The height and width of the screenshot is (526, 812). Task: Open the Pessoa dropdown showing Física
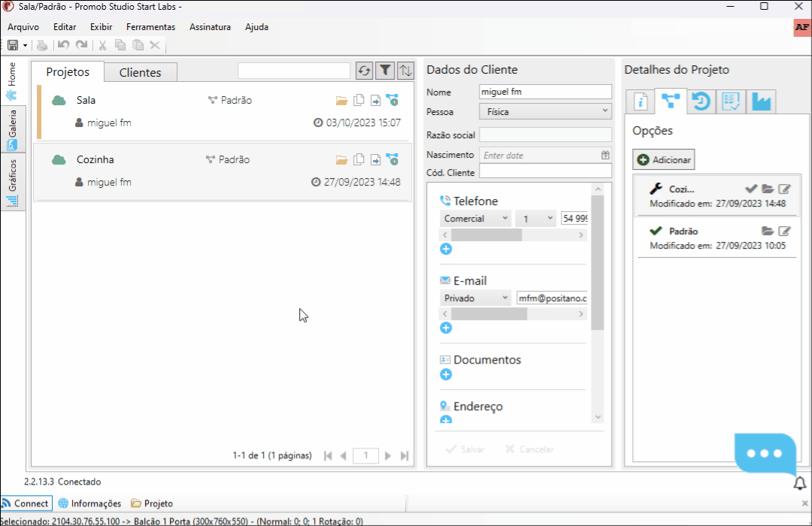pos(545,111)
